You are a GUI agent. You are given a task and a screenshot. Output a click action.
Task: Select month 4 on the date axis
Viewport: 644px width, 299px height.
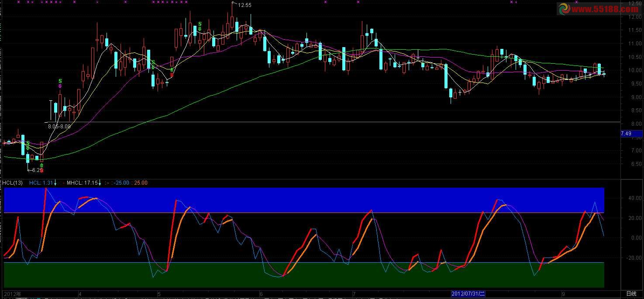(x=80, y=294)
